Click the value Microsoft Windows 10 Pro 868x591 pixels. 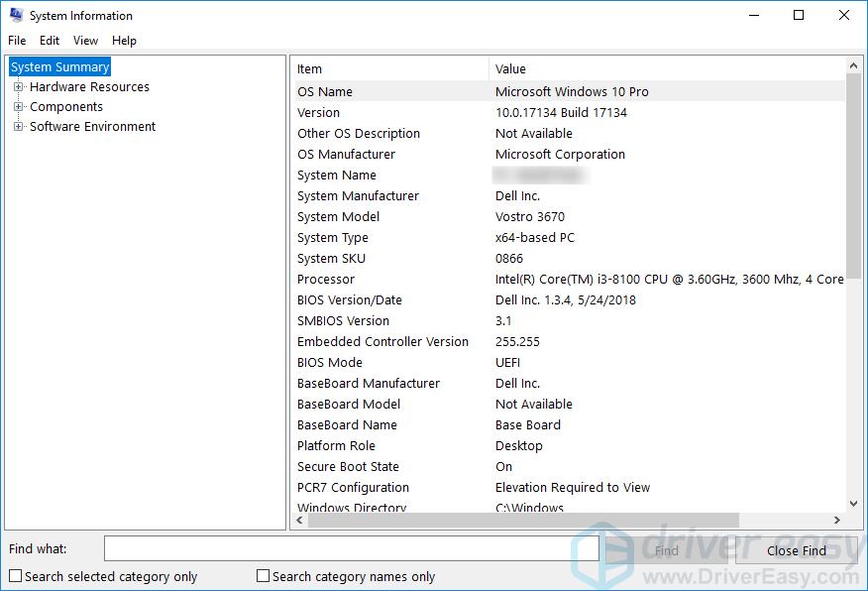[x=572, y=92]
